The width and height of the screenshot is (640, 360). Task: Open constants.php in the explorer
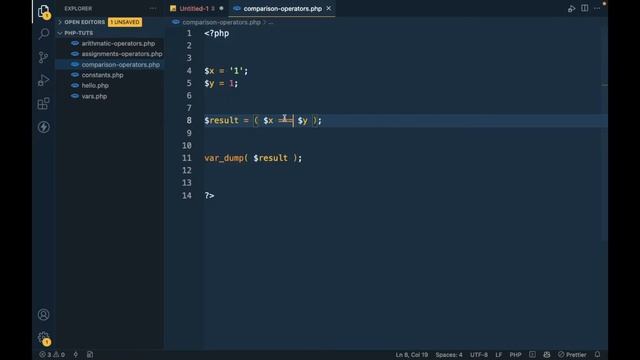click(102, 75)
